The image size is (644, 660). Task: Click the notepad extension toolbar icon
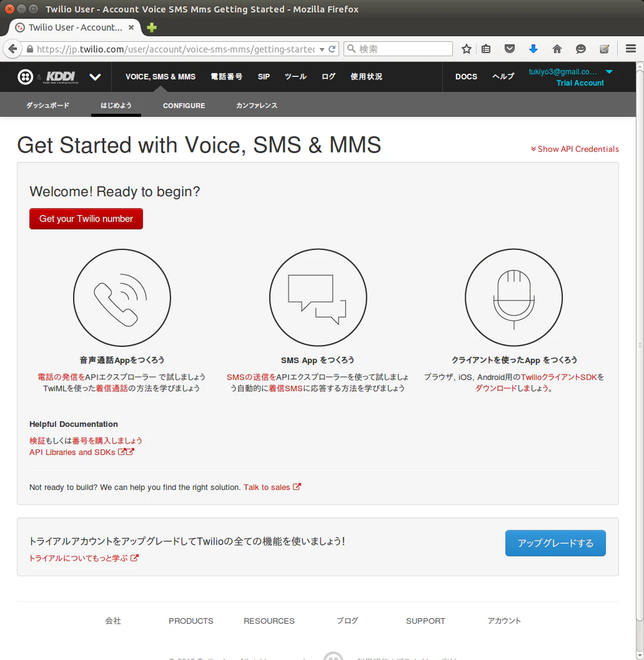click(604, 49)
